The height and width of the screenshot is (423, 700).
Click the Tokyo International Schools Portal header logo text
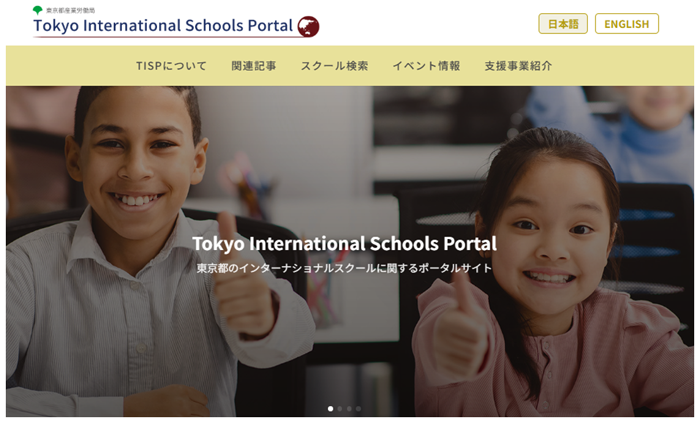coord(163,26)
